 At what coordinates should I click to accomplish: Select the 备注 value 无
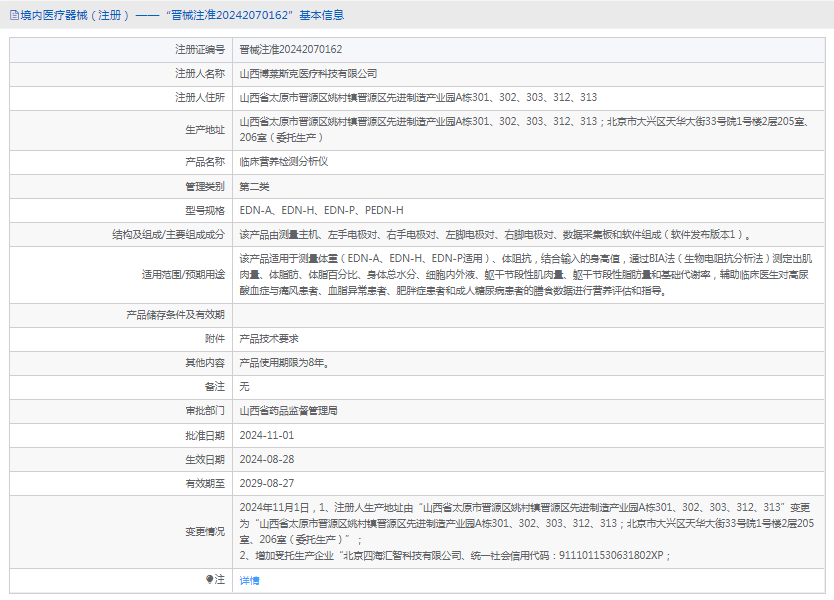[244, 387]
